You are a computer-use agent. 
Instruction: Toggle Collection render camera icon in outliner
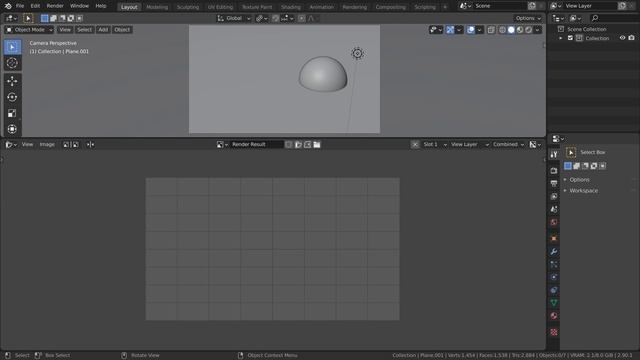(x=631, y=38)
